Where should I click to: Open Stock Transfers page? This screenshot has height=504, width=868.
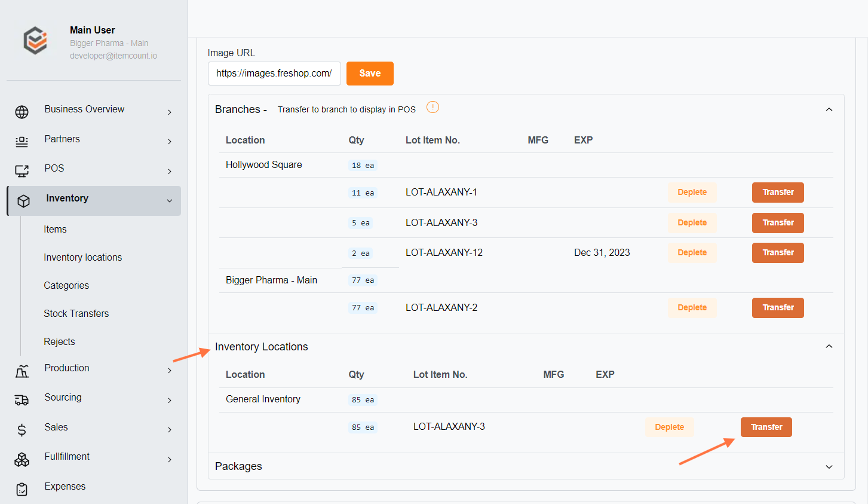click(76, 313)
